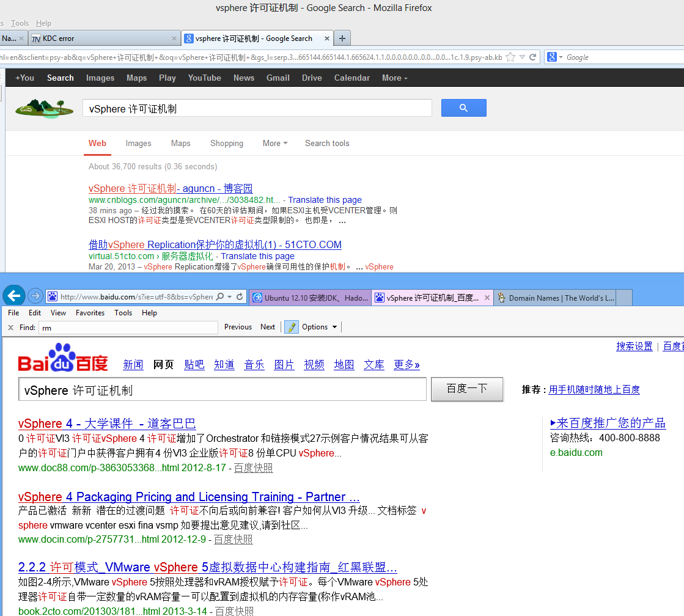Click Translate this page for cnblogs result

(325, 200)
